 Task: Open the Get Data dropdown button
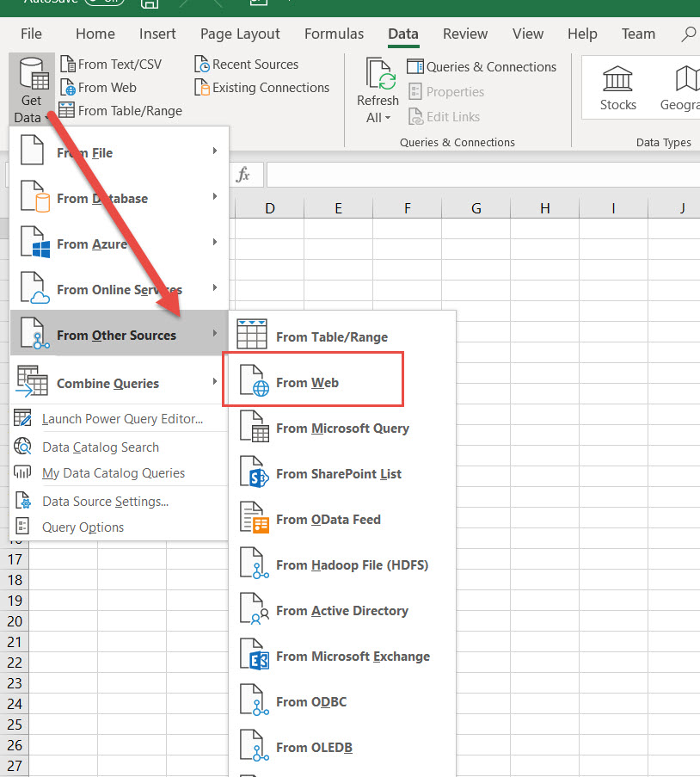pyautogui.click(x=31, y=89)
